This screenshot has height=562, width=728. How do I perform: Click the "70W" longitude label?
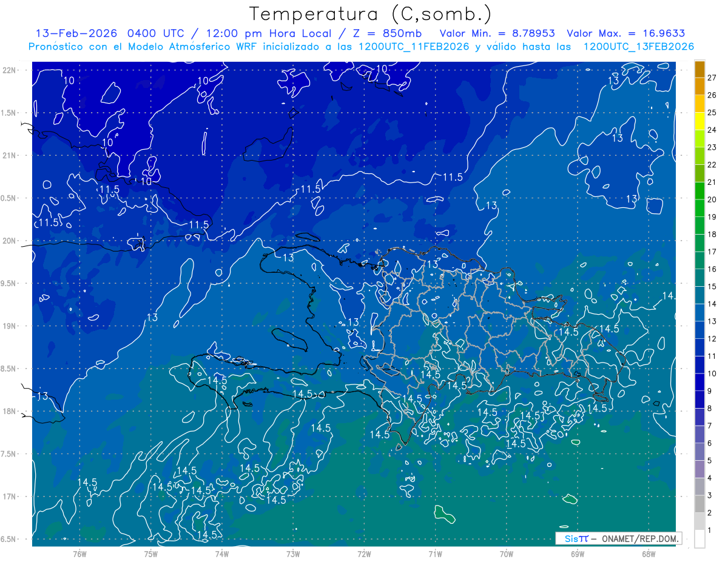point(506,554)
